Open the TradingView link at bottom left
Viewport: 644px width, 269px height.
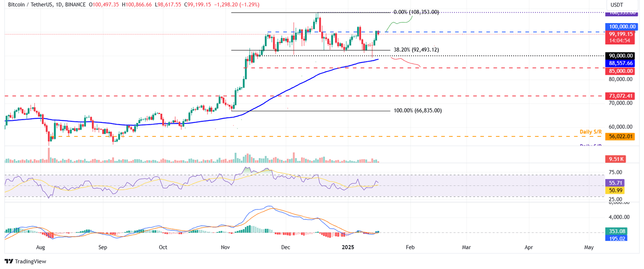[x=30, y=261]
